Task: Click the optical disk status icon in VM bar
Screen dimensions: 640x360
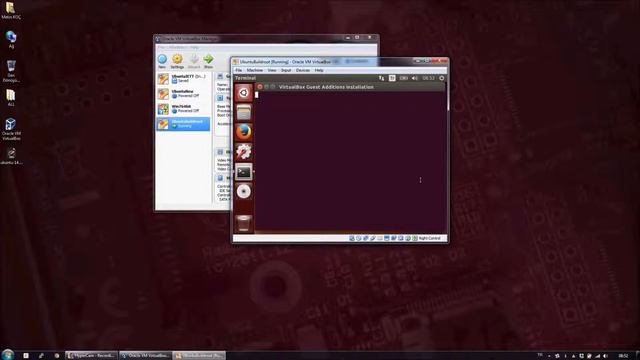Action: pos(358,238)
